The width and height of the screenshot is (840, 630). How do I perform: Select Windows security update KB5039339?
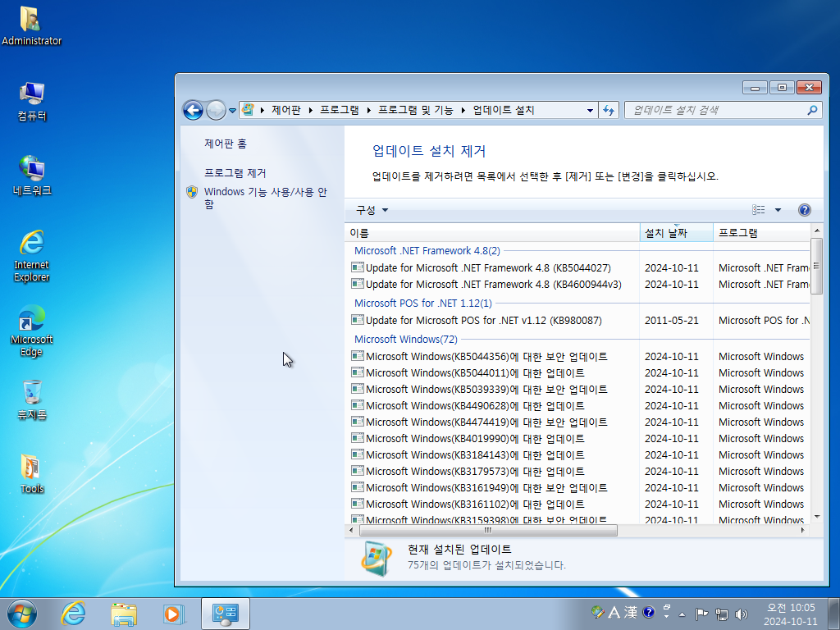[x=486, y=390]
